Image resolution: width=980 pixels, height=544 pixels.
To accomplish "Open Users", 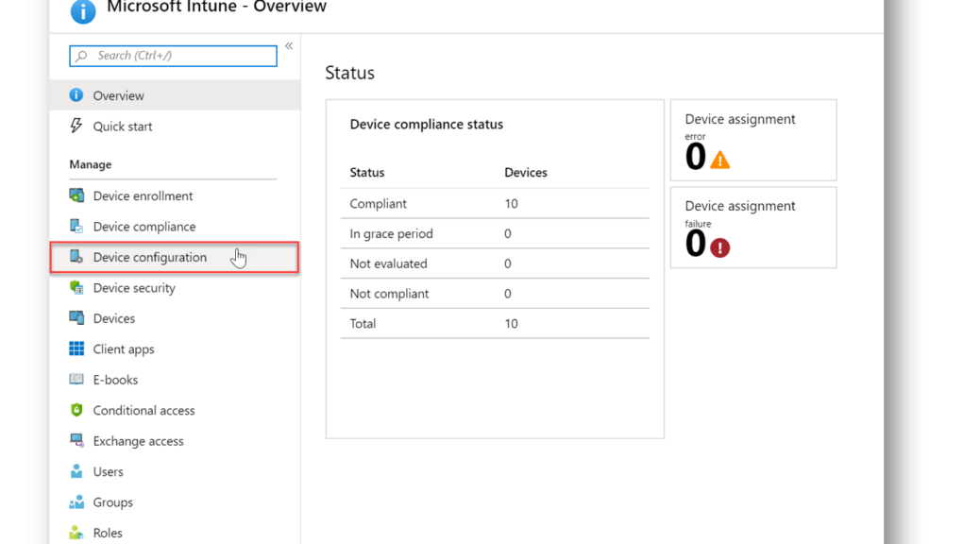I will tap(175, 471).
